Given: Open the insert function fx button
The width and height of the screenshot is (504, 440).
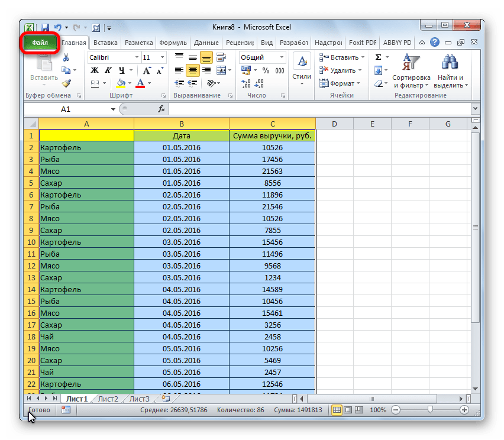Looking at the screenshot, I should (161, 109).
